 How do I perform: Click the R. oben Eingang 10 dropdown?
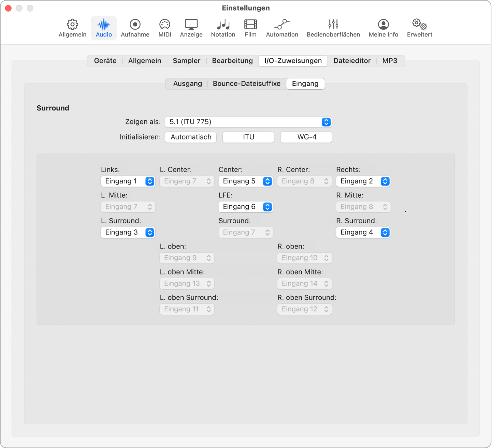point(305,258)
